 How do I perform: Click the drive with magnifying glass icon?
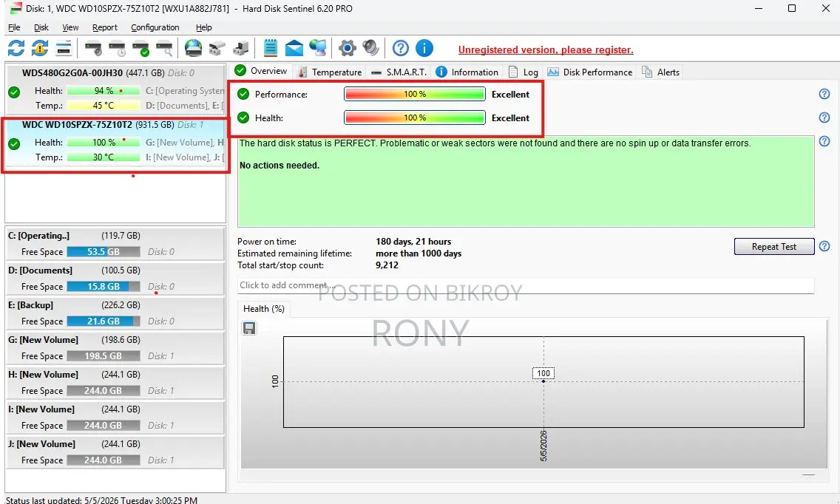[164, 48]
